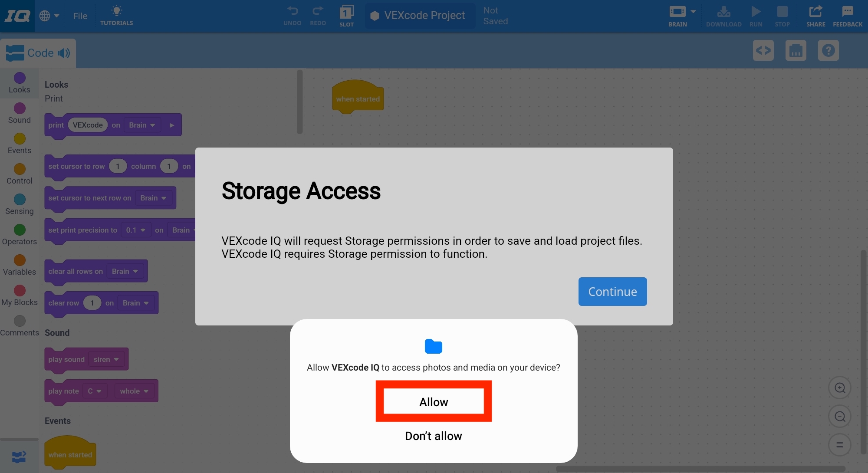
Task: Toggle the Brain screen preview
Action: pos(796,50)
